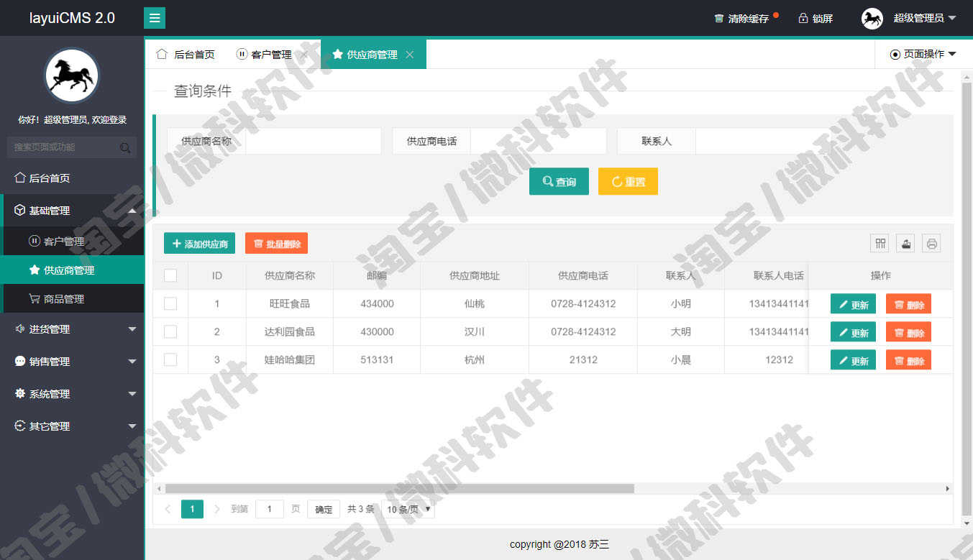Click the 批量删除 button
This screenshot has height=560, width=973.
276,243
